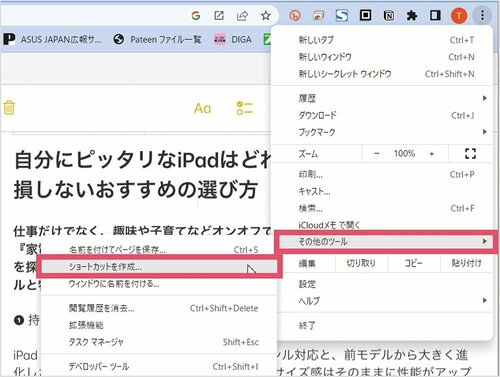This screenshot has width=500, height=377.
Task: Open ダウンロード from the menu
Action: [382, 115]
